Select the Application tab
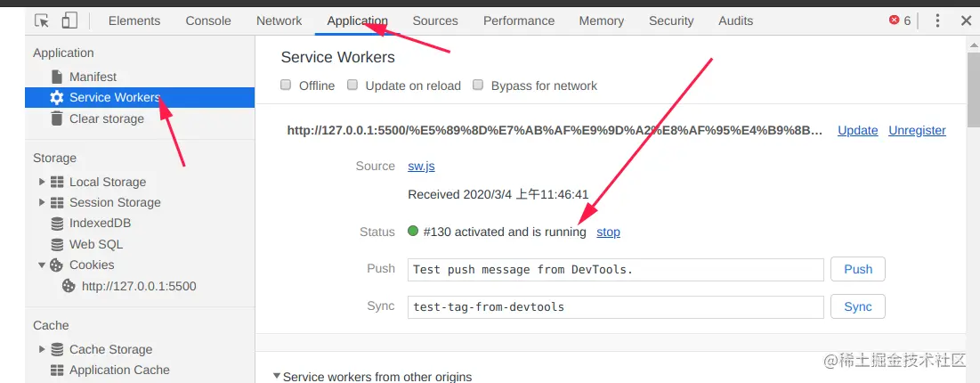This screenshot has height=383, width=980. point(358,20)
